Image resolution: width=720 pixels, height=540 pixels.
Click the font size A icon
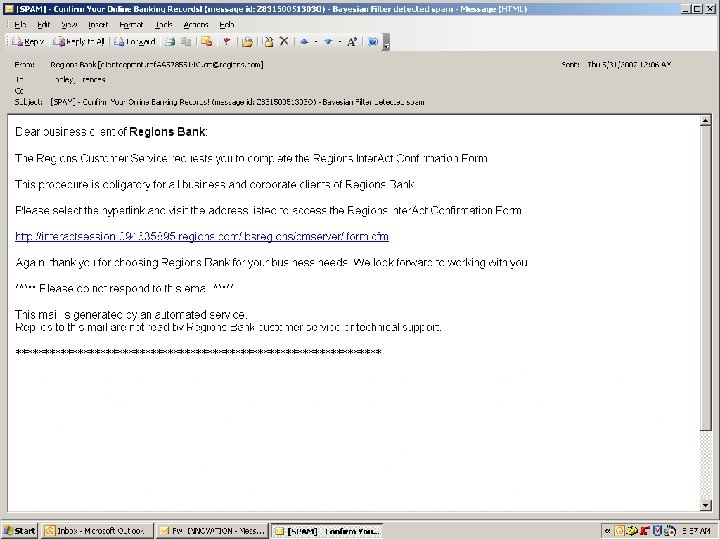tap(352, 42)
